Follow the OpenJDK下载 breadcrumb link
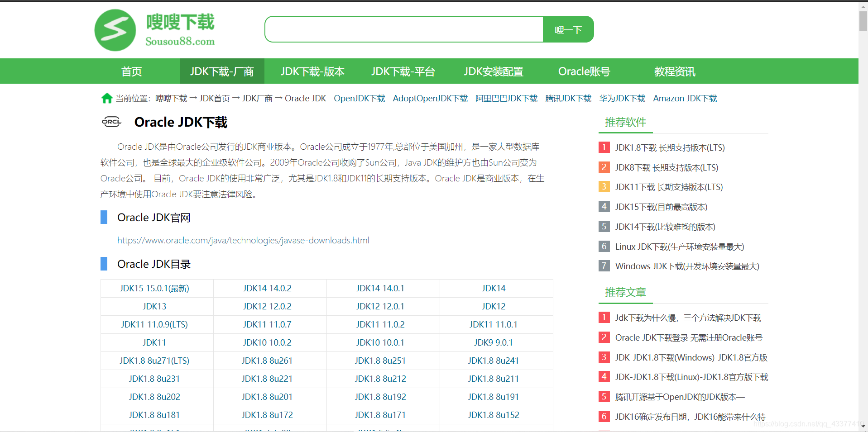The width and height of the screenshot is (868, 432). (x=360, y=99)
